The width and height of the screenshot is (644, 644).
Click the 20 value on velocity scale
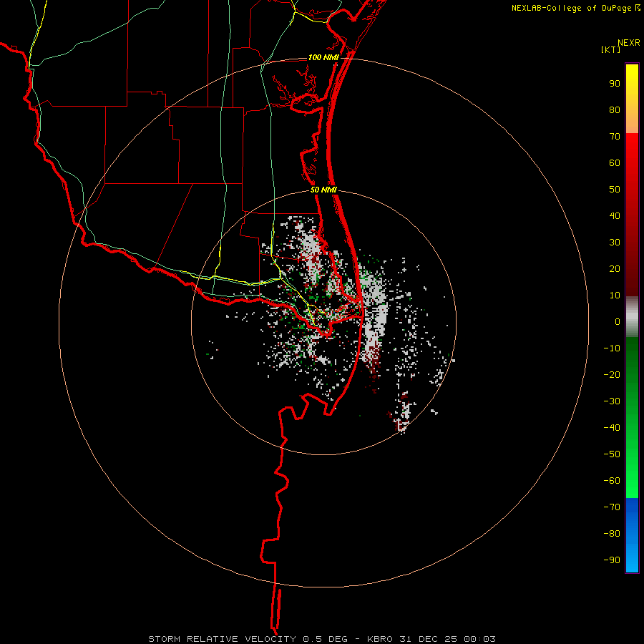click(x=615, y=269)
